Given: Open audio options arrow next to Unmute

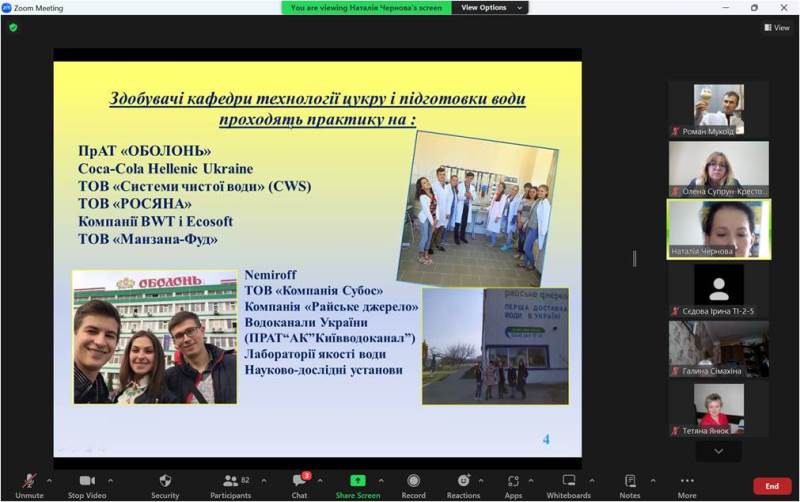Looking at the screenshot, I should pyautogui.click(x=49, y=481).
